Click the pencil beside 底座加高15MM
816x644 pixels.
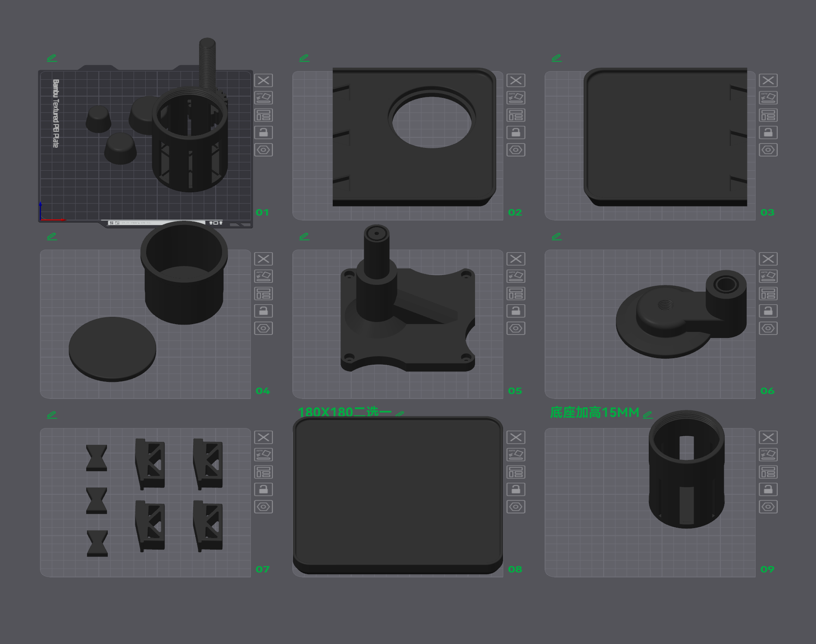click(x=648, y=415)
